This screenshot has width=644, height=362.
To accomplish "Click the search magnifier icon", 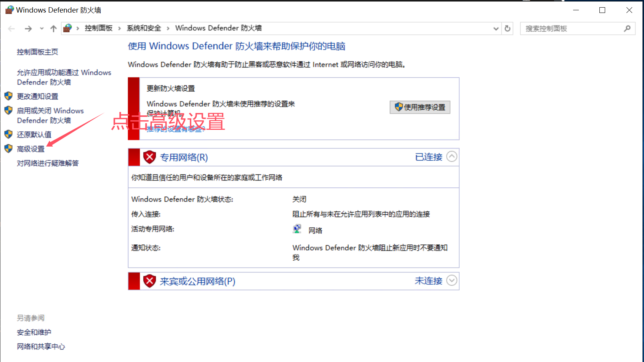I will tap(627, 29).
